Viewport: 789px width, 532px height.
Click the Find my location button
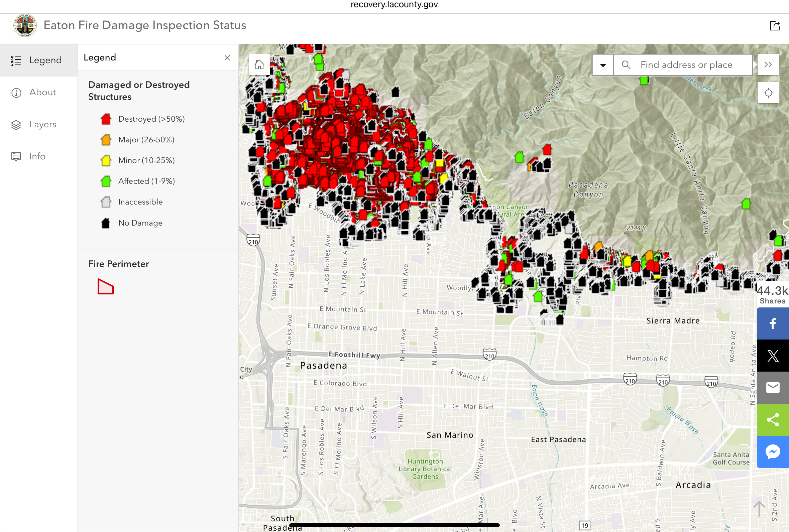pyautogui.click(x=768, y=93)
